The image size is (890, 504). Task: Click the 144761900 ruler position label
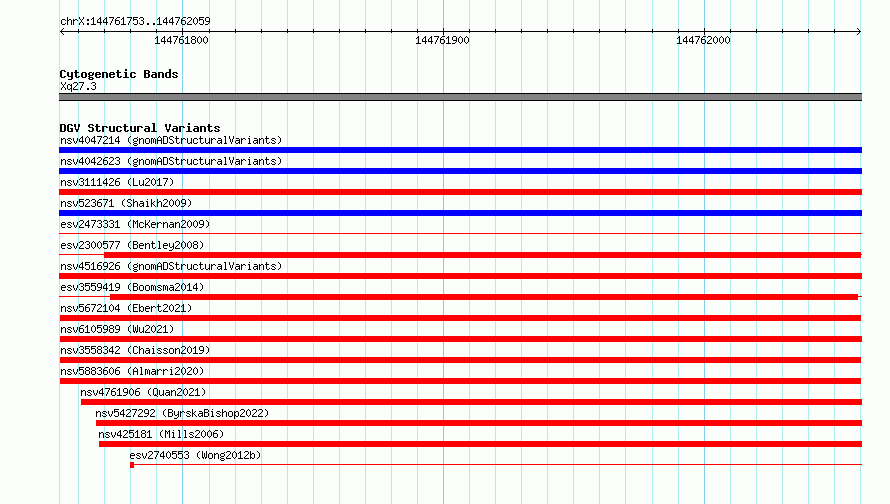pyautogui.click(x=442, y=40)
